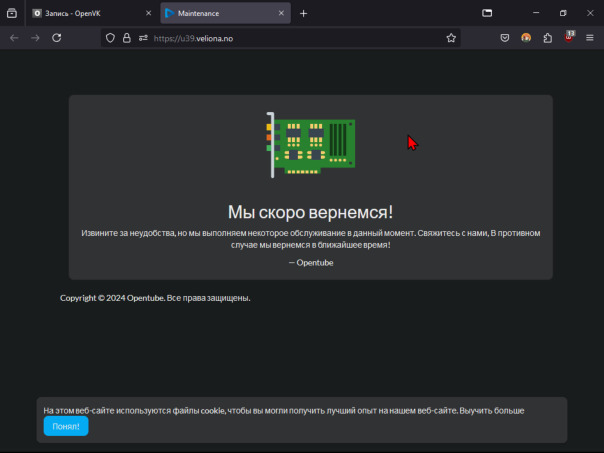Open the account avatar icon in toolbar

pos(526,38)
